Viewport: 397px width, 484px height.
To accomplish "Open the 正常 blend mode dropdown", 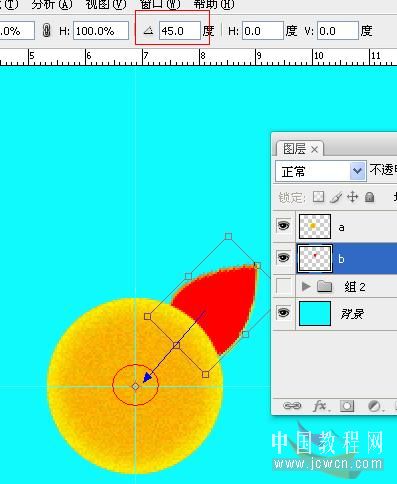I will [320, 172].
